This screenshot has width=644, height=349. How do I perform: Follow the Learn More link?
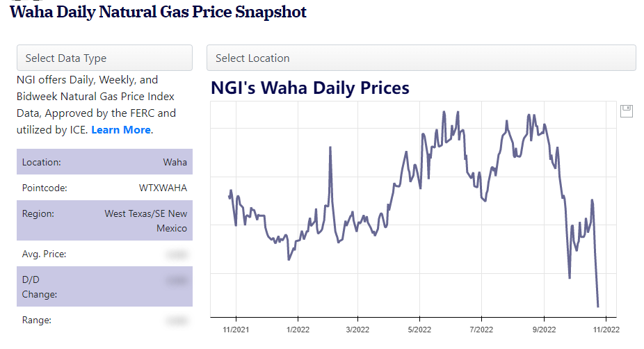121,130
